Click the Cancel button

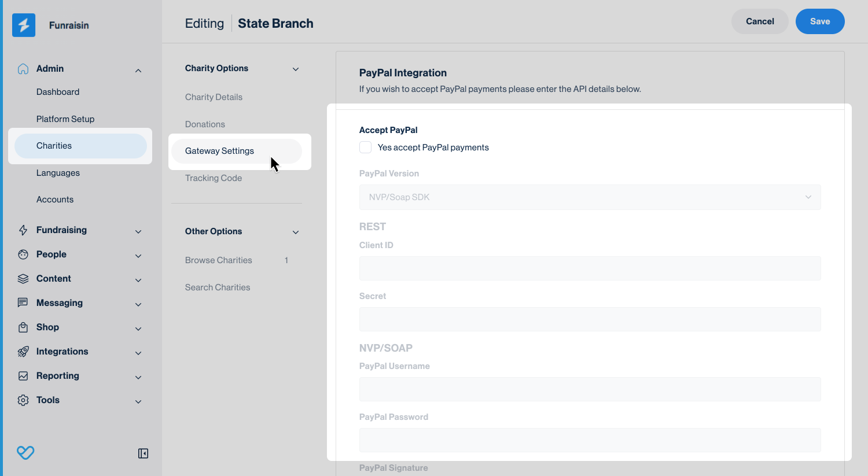coord(760,21)
